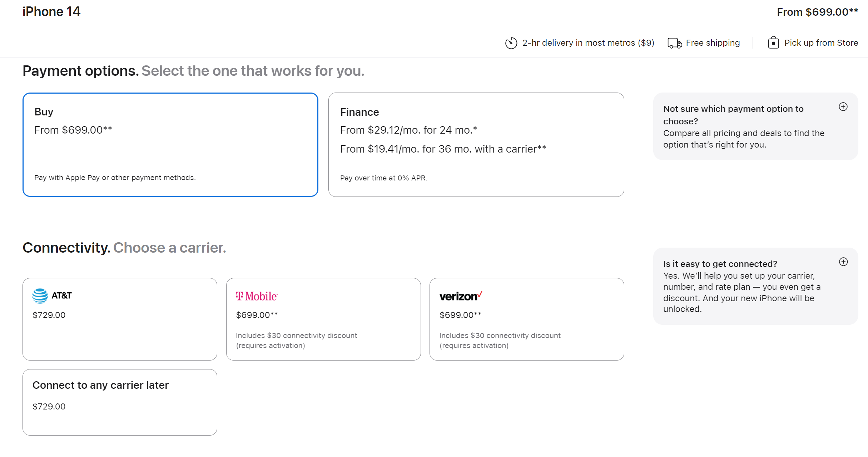
Task: Click 'From $19.41/mo. for 36 mo. with a carrier' text
Action: (x=443, y=149)
